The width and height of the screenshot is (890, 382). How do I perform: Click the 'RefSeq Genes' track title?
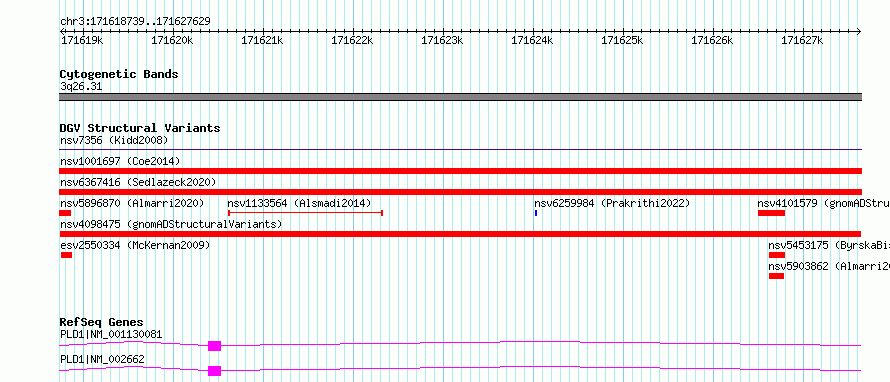[102, 322]
